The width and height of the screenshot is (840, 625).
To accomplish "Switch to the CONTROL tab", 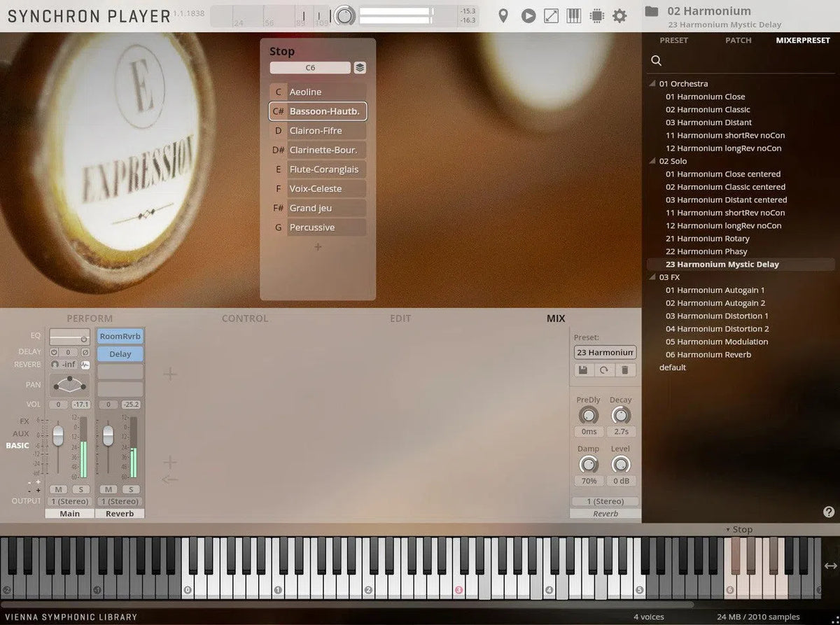I will tap(244, 318).
